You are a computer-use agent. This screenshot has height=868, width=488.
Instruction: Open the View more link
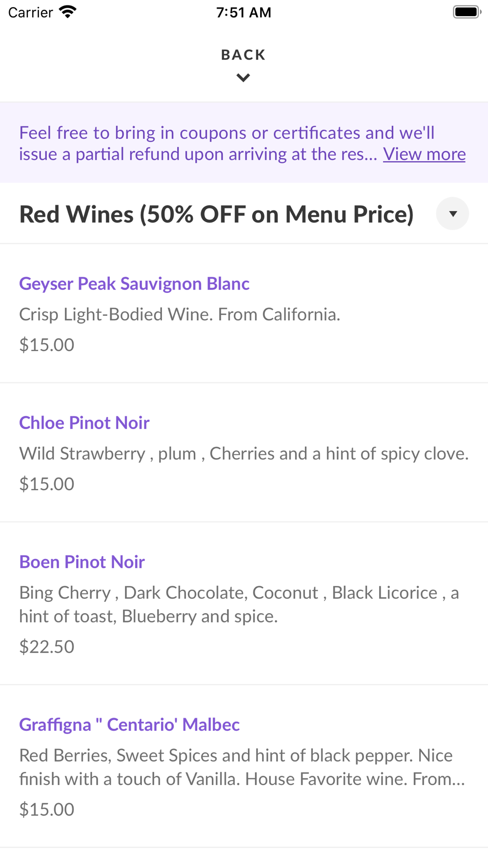click(424, 154)
